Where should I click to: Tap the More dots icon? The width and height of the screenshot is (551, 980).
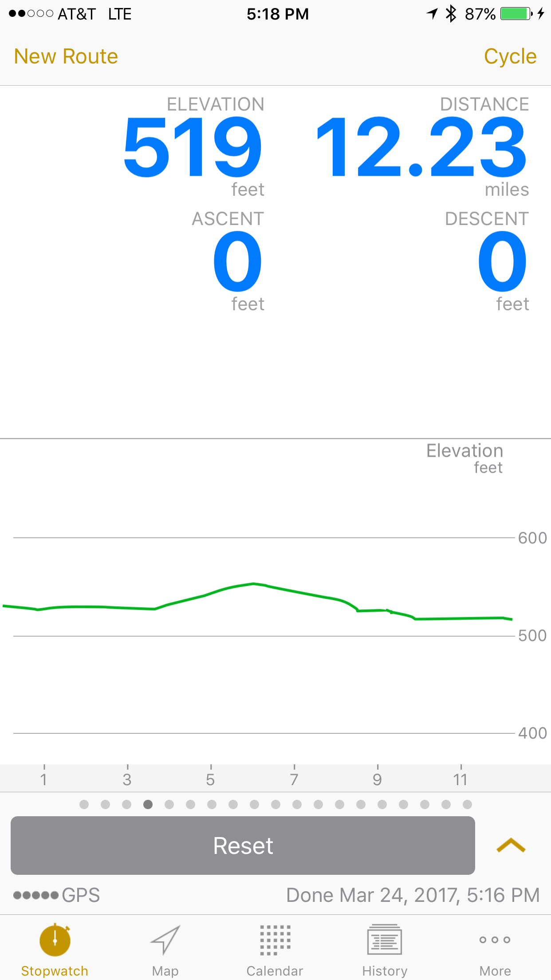click(x=495, y=940)
